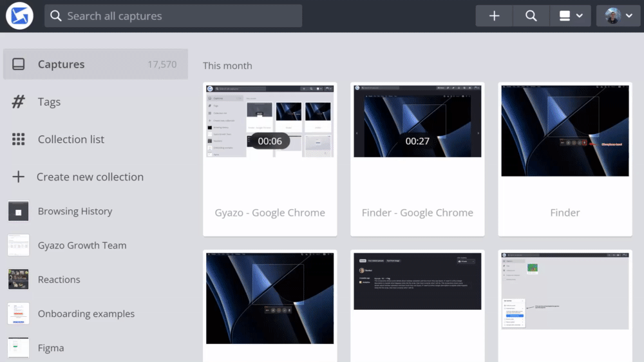Screen dimensions: 644x362
Task: Open the Gyazo Growth Team collection
Action: (x=82, y=245)
